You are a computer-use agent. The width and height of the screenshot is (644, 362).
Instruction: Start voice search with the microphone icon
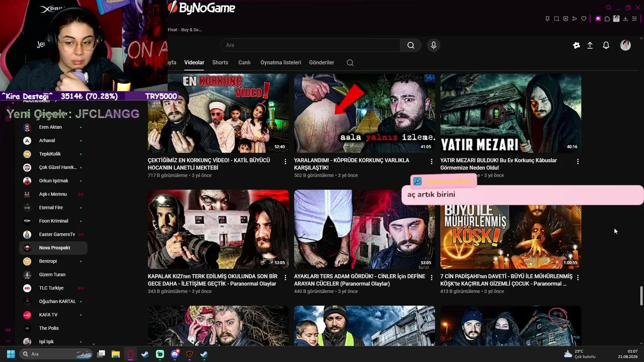point(434,45)
